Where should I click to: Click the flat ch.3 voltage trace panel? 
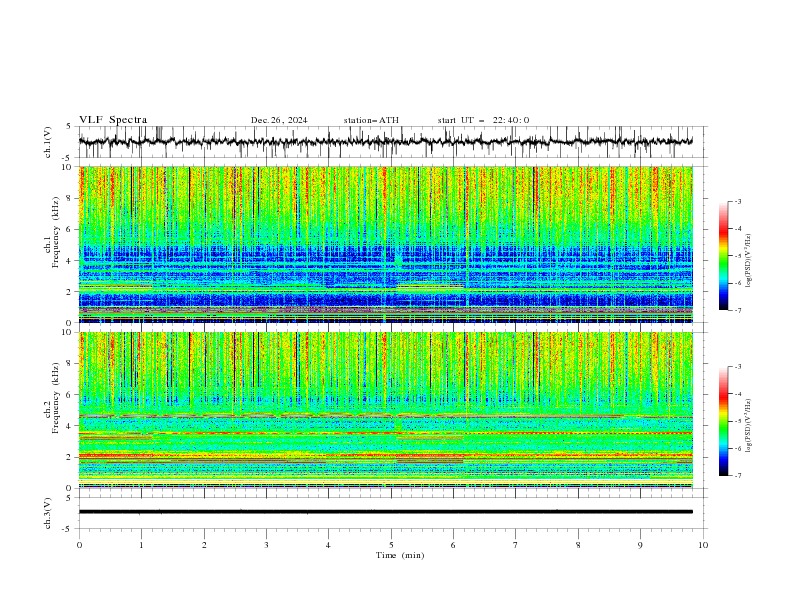point(391,513)
